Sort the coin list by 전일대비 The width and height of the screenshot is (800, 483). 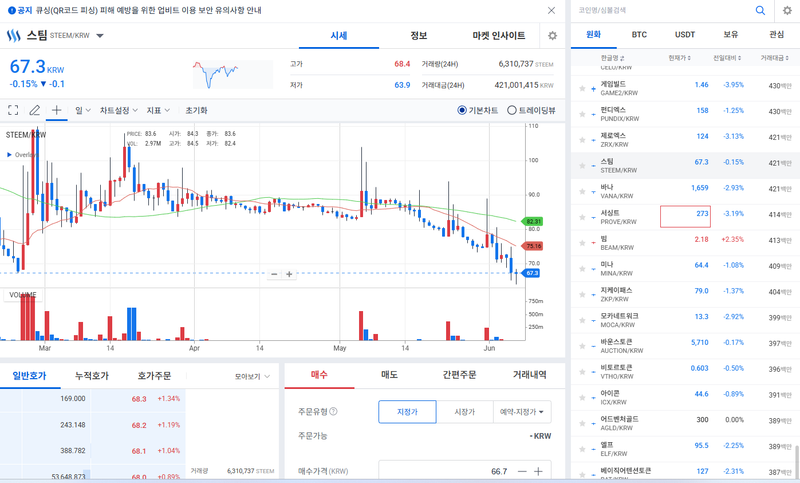[727, 58]
